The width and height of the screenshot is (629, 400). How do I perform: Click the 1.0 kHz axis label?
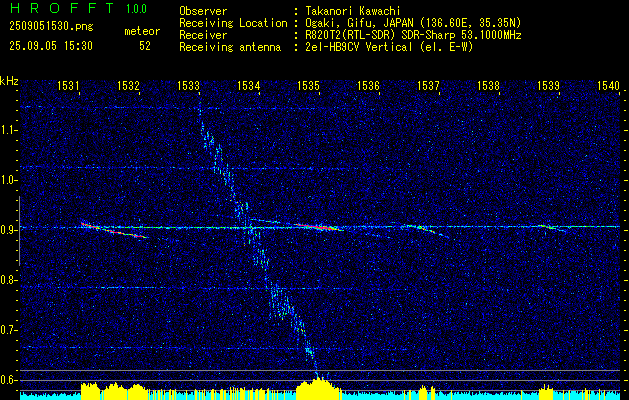click(9, 180)
